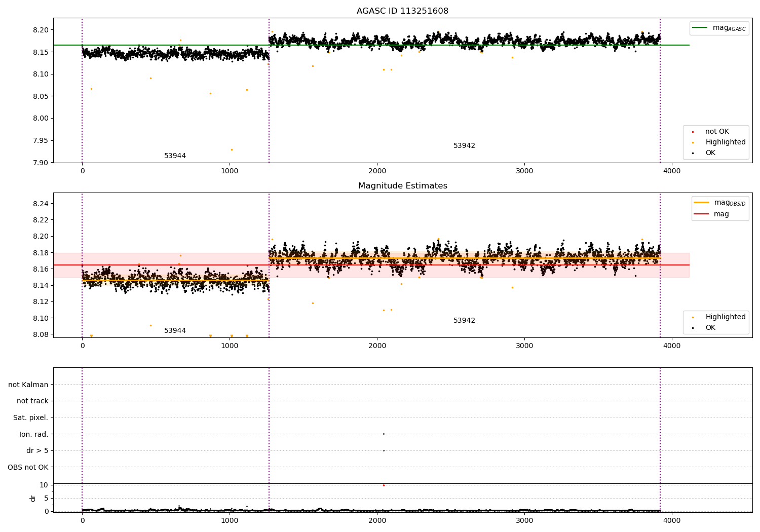
Task: Click the 'Sat. pixel.' row label
Action: click(31, 418)
